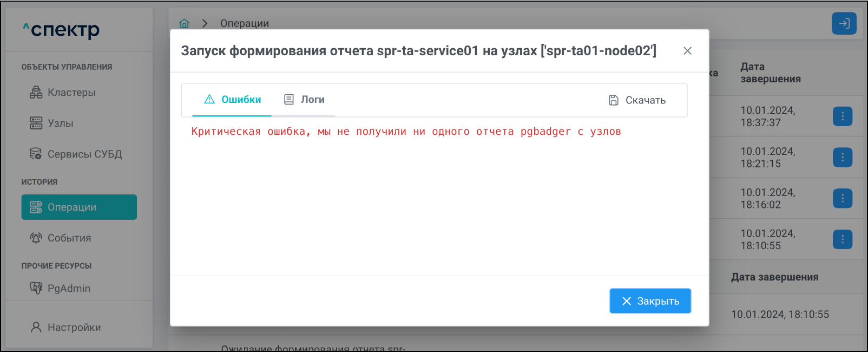The height and width of the screenshot is (352, 868).
Task: Close dialog with the X icon
Action: click(x=688, y=51)
